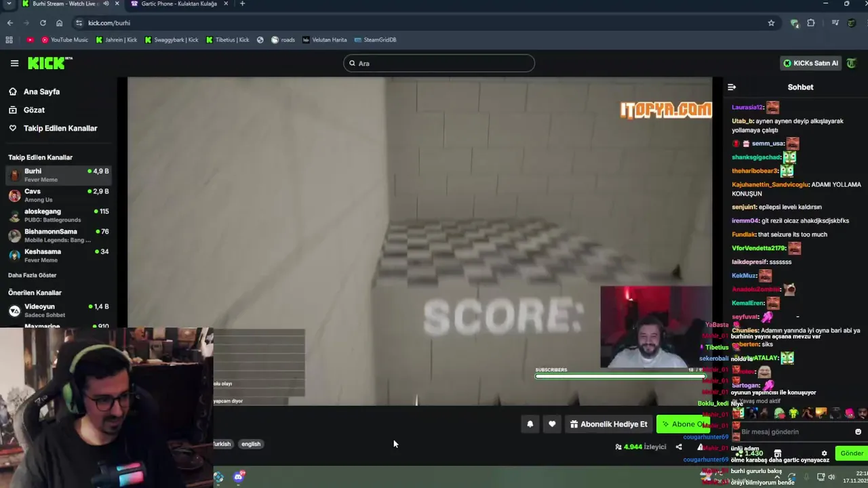The image size is (868, 488).
Task: Open Videoyun recommended channel
Action: (58, 310)
